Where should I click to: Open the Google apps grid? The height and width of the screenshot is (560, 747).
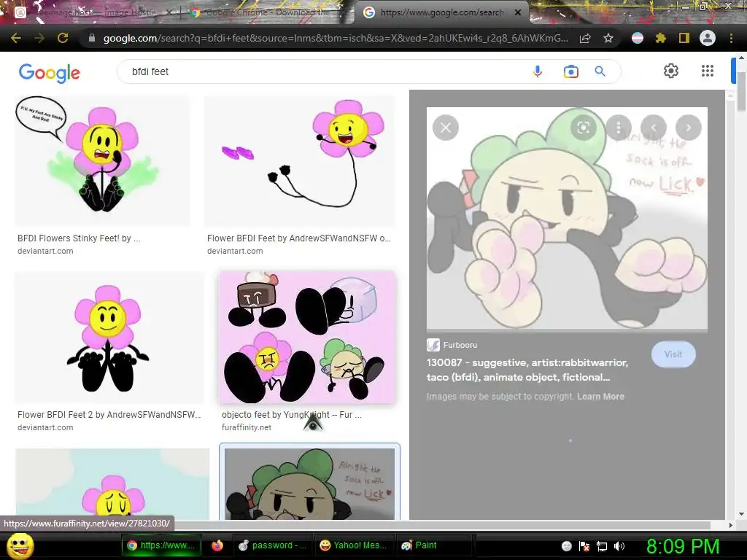pos(708,71)
